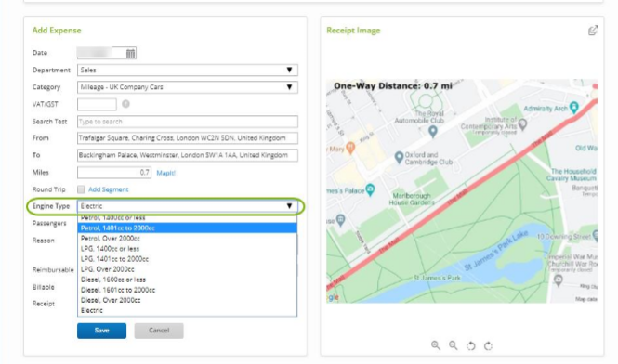Click the Miles value field

tap(114, 173)
